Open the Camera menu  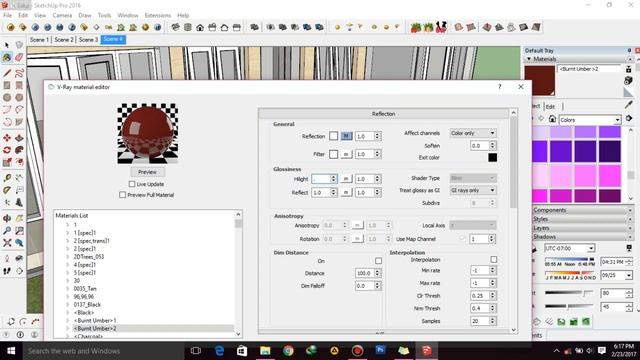point(62,15)
